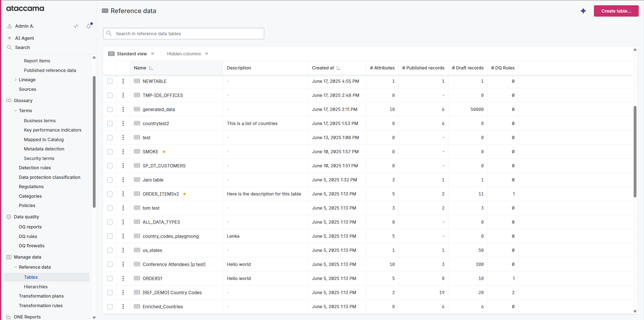Collapse the Terms section in sidebar
Viewport: 644px width, 320px height.
click(16, 110)
